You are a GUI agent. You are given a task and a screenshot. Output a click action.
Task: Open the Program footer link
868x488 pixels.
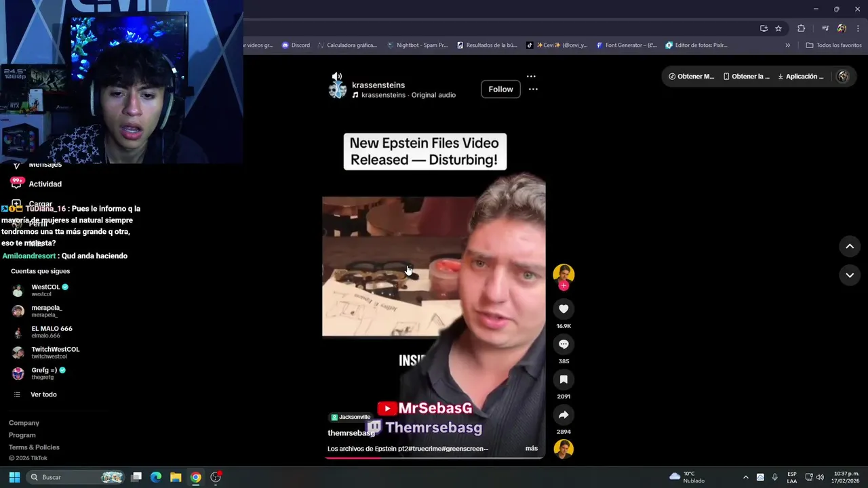[x=22, y=435]
